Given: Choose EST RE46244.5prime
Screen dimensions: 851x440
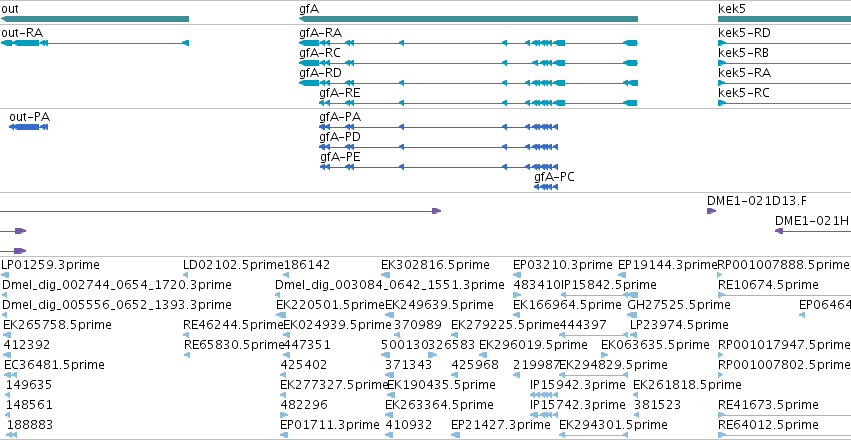Looking at the screenshot, I should coord(233,325).
